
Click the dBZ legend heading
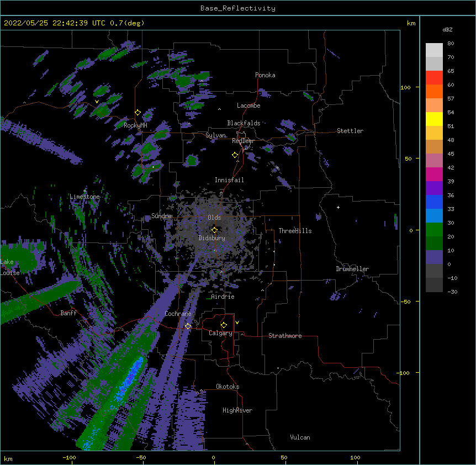(x=447, y=29)
